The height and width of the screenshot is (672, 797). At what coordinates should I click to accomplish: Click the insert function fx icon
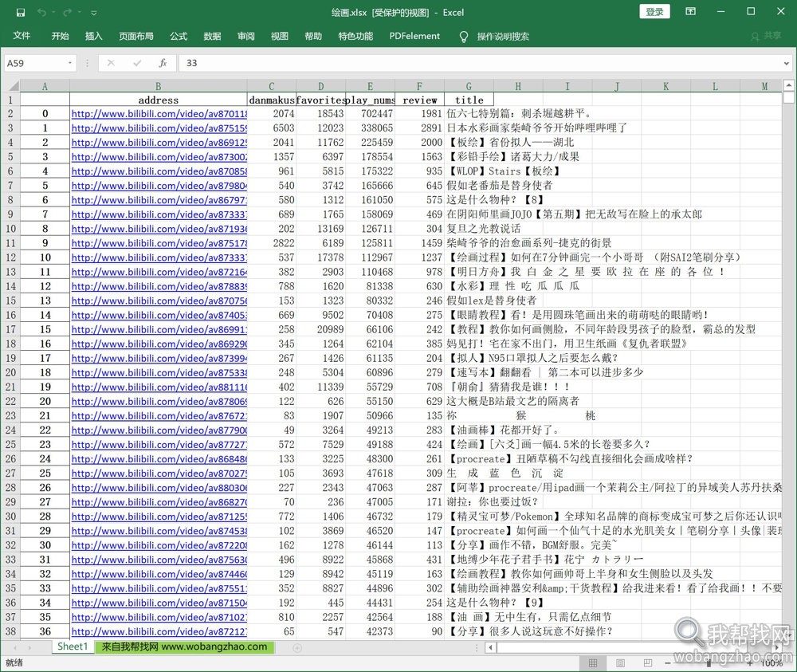point(163,63)
